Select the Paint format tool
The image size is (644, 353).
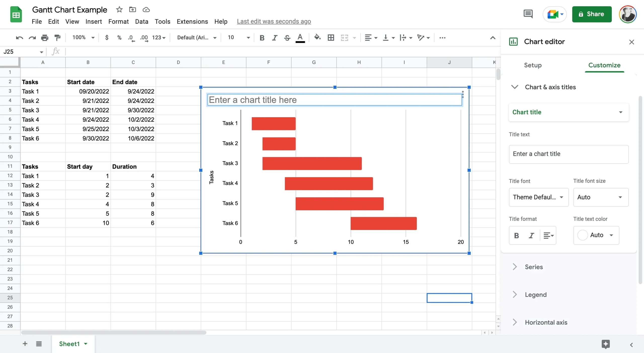[x=57, y=37]
